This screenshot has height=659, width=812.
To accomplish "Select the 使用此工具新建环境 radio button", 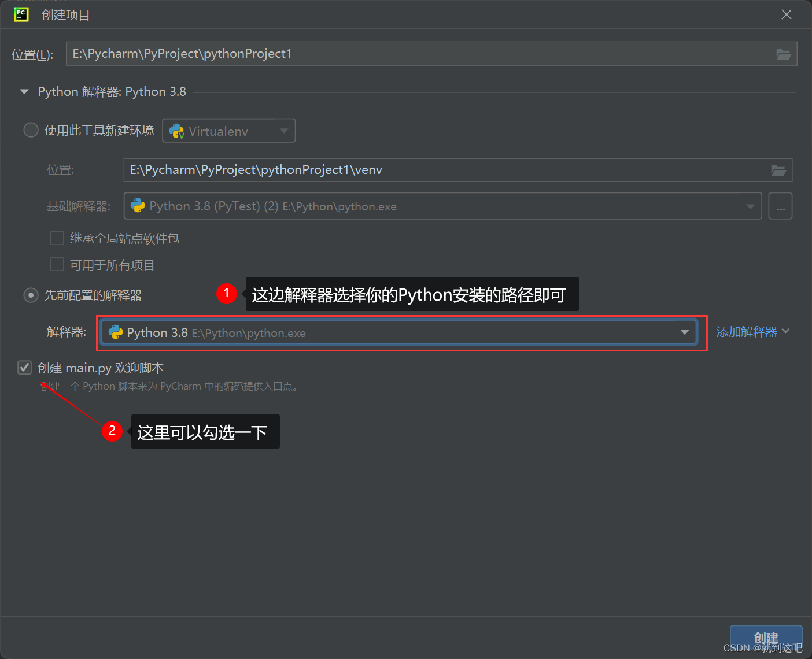I will point(31,130).
